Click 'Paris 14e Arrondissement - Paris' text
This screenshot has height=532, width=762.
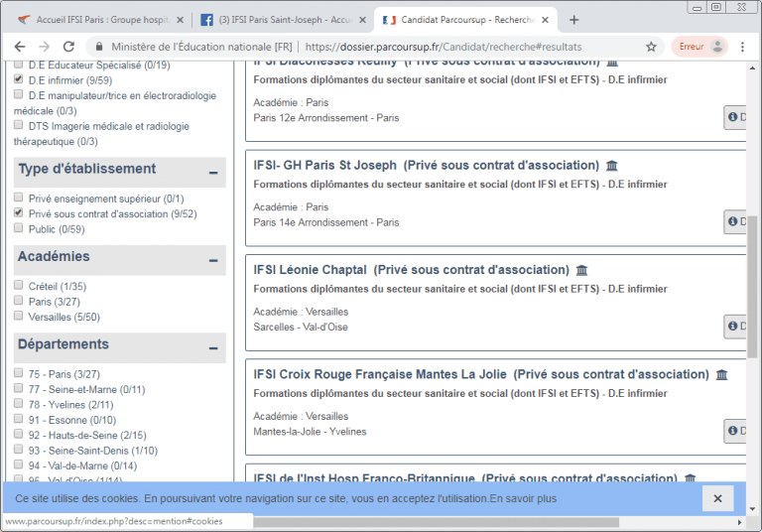(326, 222)
